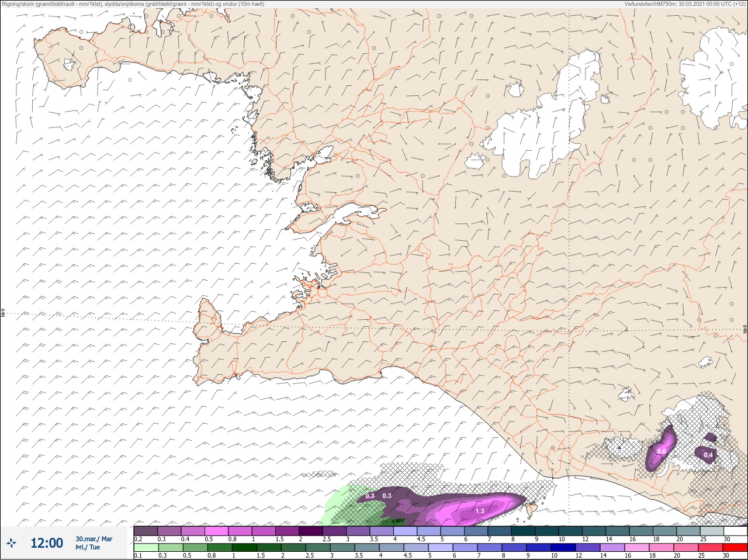Select upper legend row swatch above label 6
This screenshot has width=748, height=560.
(x=476, y=531)
